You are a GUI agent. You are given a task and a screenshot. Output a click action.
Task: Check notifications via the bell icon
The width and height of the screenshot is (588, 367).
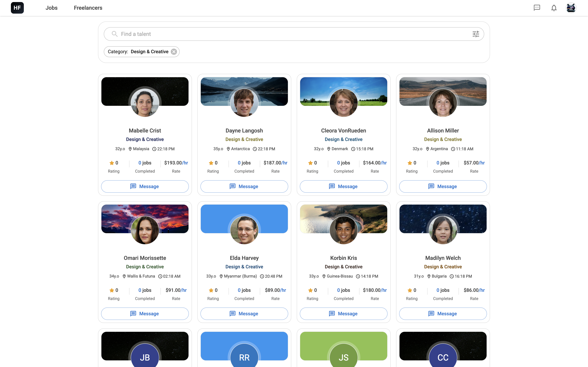(x=554, y=8)
